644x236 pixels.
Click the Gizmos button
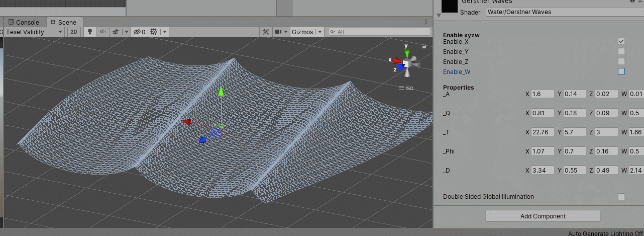coord(302,32)
